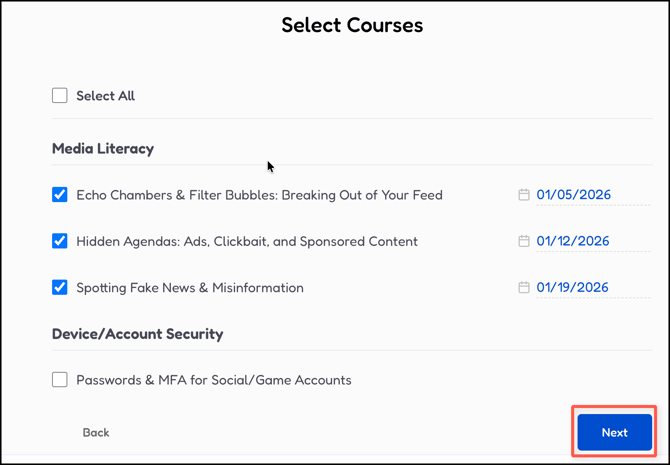Click the Select All label text

click(x=105, y=96)
